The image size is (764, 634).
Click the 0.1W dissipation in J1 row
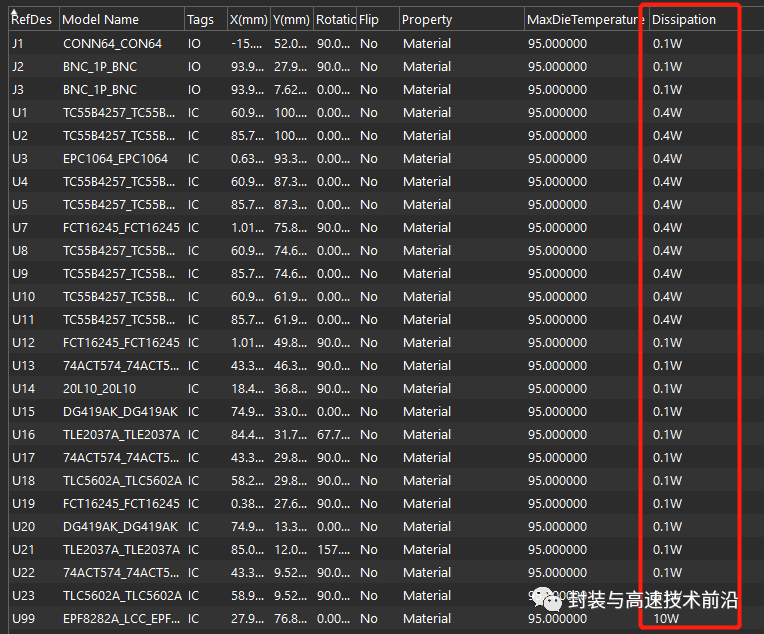667,44
